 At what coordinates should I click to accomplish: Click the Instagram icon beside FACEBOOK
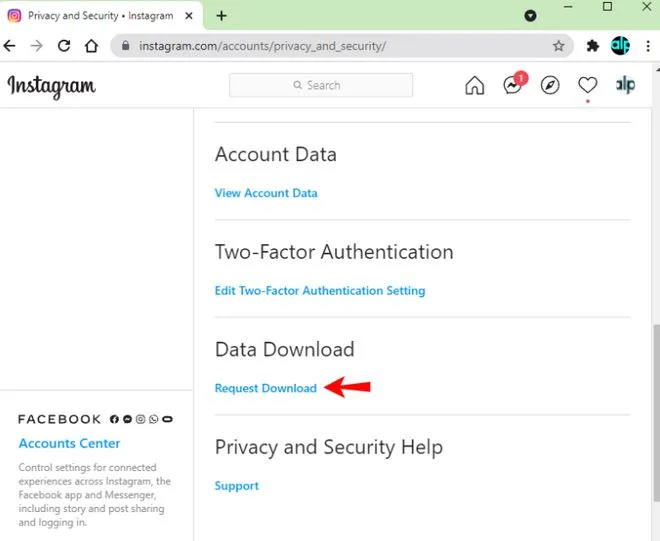141,419
